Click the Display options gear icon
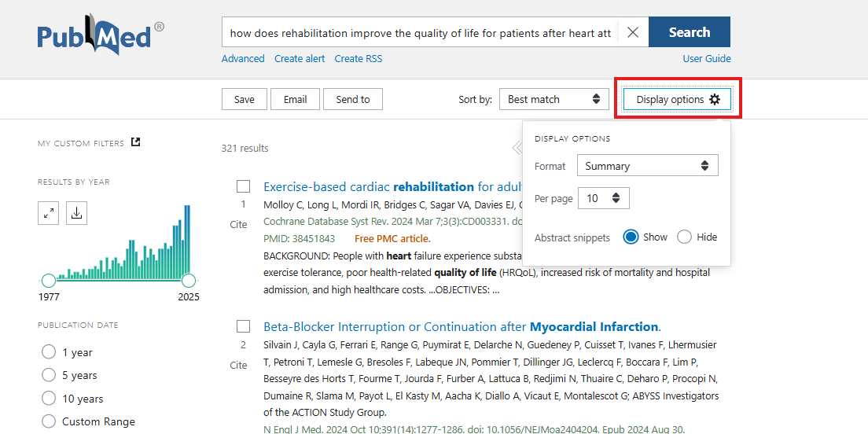This screenshot has width=868, height=434. point(714,99)
